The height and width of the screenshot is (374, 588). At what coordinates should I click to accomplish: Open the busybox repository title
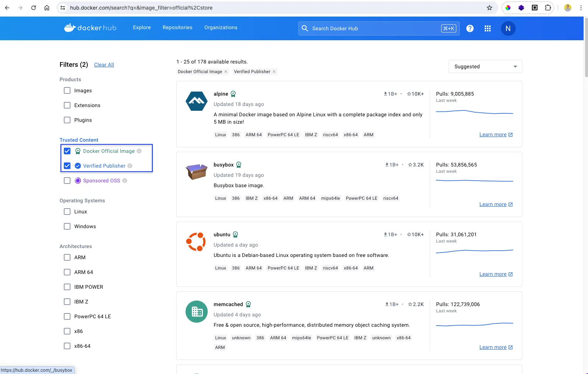(224, 165)
